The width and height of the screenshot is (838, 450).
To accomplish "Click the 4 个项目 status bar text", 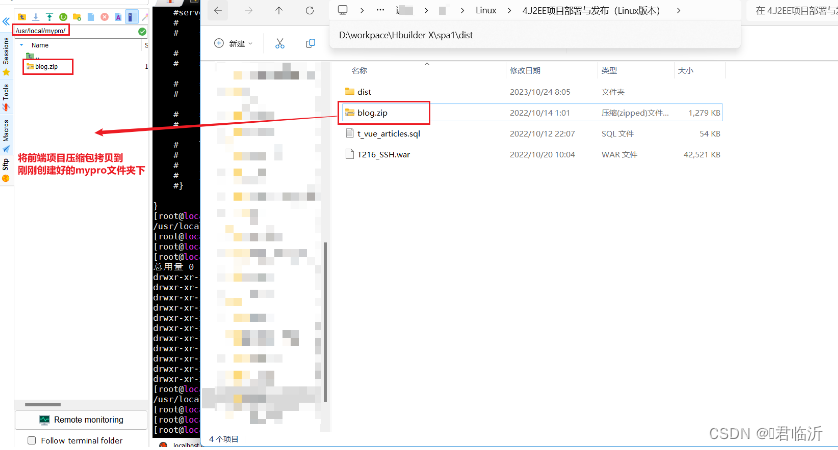I will 224,439.
